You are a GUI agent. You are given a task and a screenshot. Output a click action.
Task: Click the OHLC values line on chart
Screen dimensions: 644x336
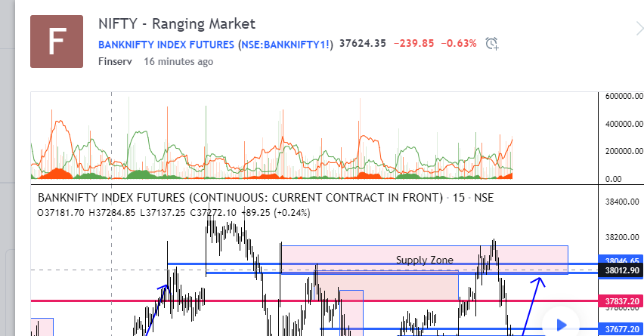(173, 213)
